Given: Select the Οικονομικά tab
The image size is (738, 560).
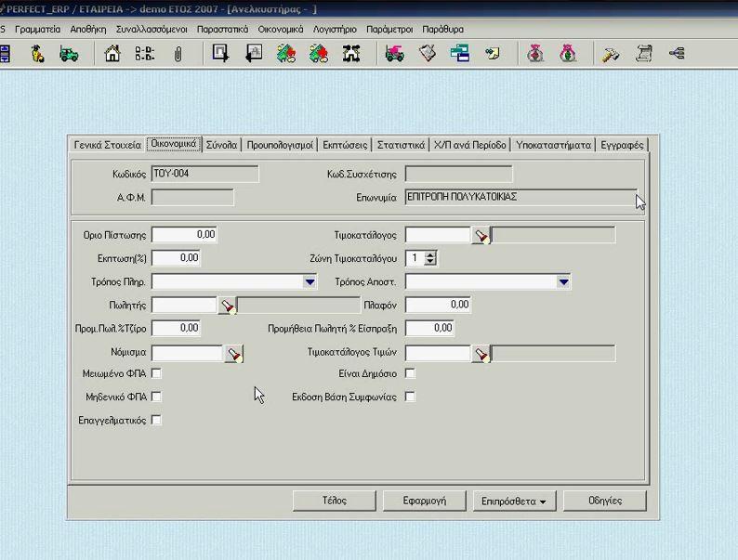Looking at the screenshot, I should click(174, 144).
